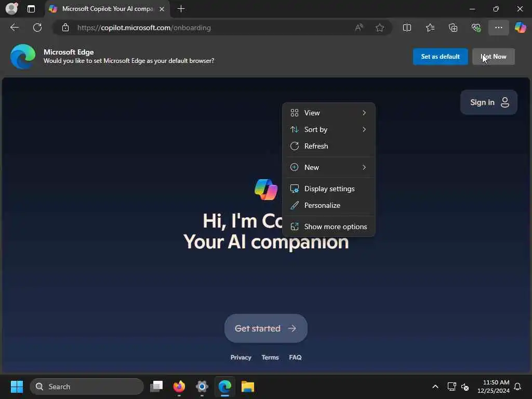Viewport: 532px width, 399px height.
Task: Expand the View submenu
Action: coord(328,113)
